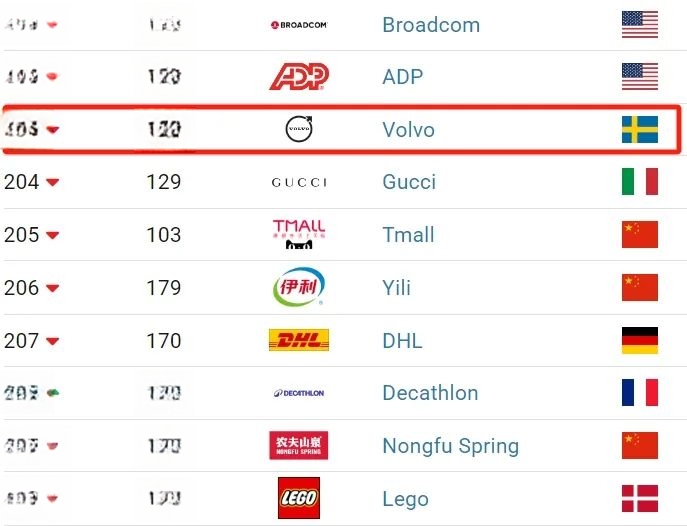Viewport: 687px width, 526px height.
Task: Open the Nongfu Spring brand link
Action: tap(450, 446)
